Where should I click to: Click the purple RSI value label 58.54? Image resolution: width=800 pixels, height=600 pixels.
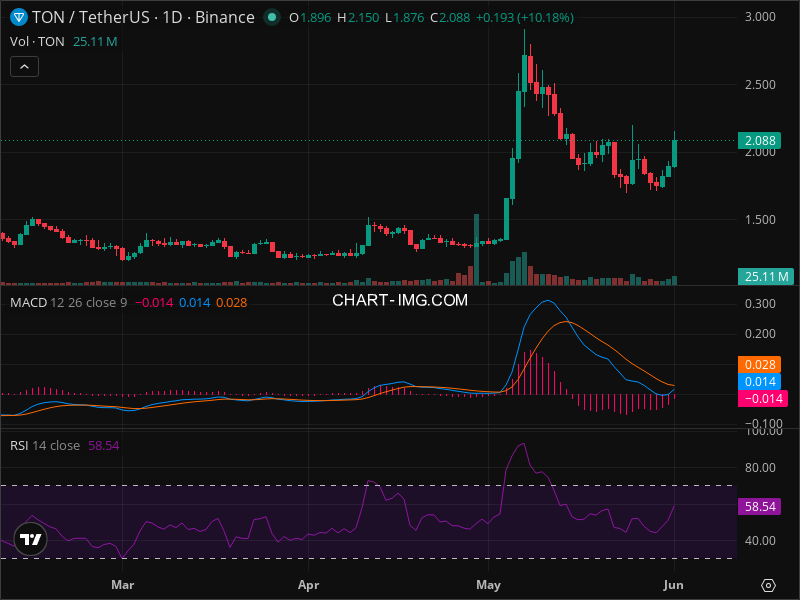coord(760,507)
